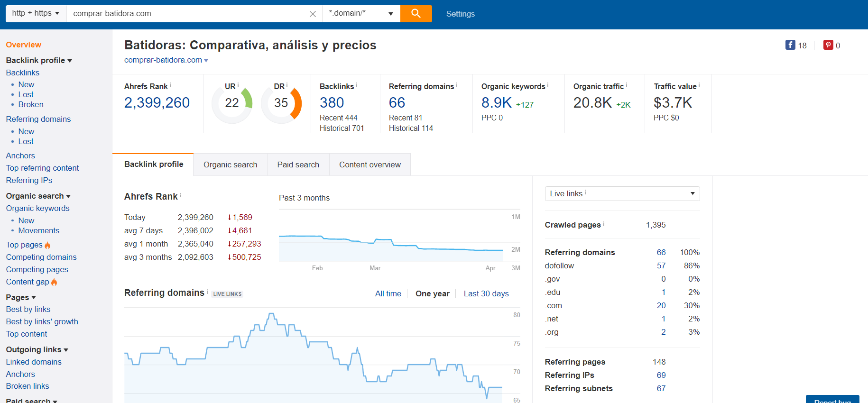868x403 pixels.
Task: Clear the URL field with the X icon
Action: tap(313, 14)
